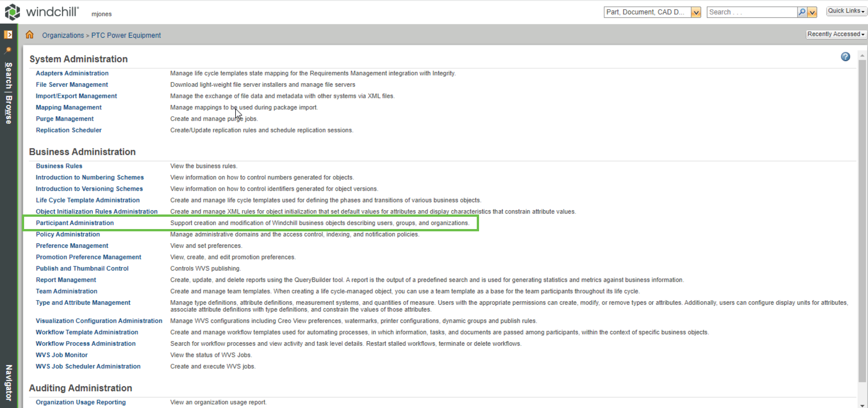Open Visualization Configuration Administration
This screenshot has width=868, height=408.
[x=99, y=321]
